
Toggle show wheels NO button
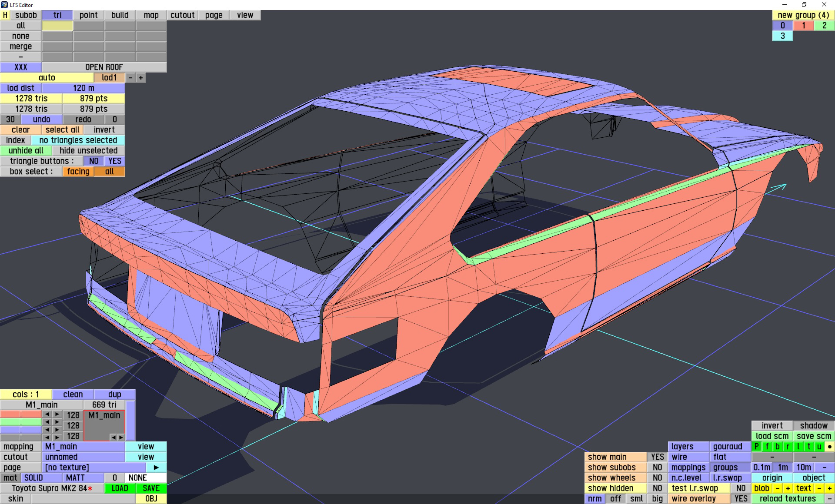pos(657,477)
